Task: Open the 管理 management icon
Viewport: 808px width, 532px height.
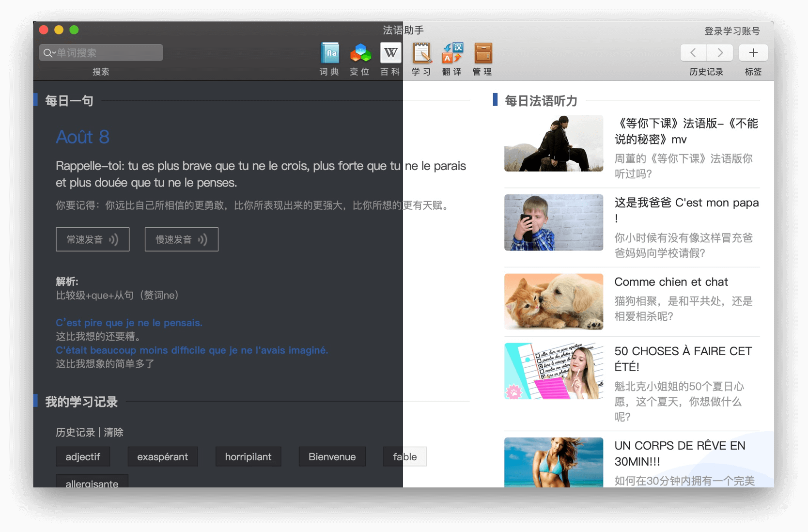Action: (482, 54)
